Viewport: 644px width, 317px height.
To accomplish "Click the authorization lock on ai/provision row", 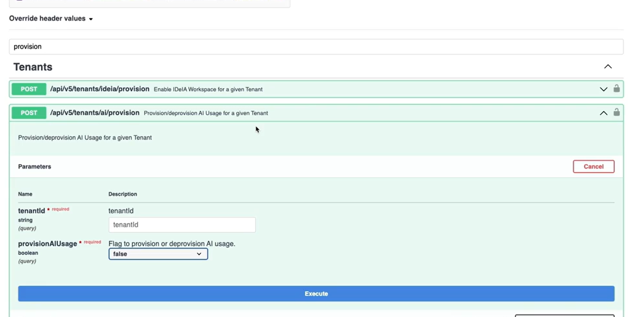I will [x=616, y=112].
